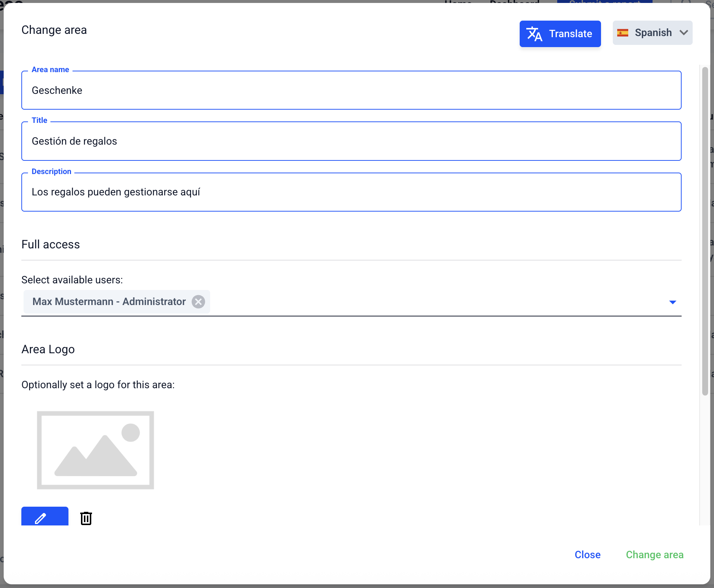The height and width of the screenshot is (588, 714).
Task: Click the scrollbar track below the thumb
Action: tap(705, 460)
